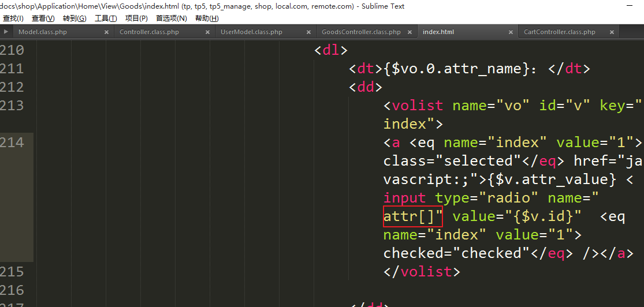
Task: Close the CartController.class.php tab
Action: tap(612, 32)
